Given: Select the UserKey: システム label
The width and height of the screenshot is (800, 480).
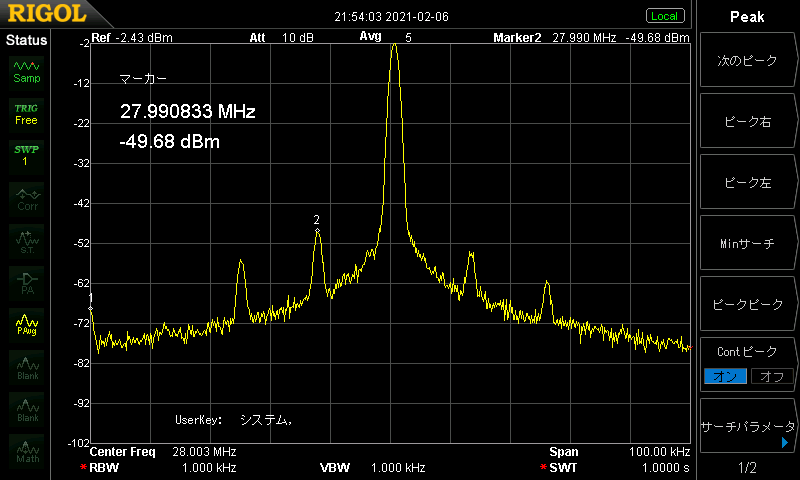Looking at the screenshot, I should pos(233,420).
